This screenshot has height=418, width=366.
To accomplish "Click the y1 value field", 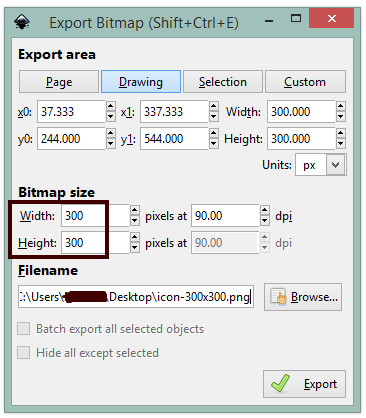I will (x=174, y=139).
